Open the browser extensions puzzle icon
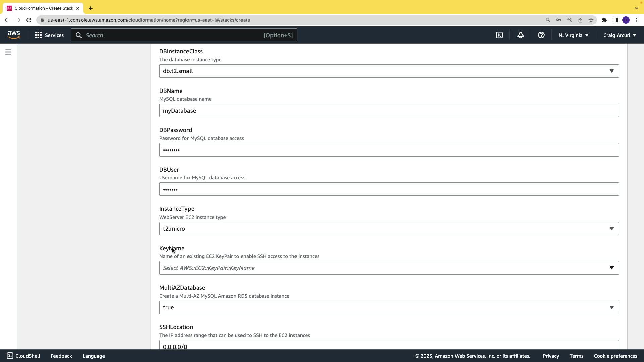The image size is (644, 362). [604, 20]
